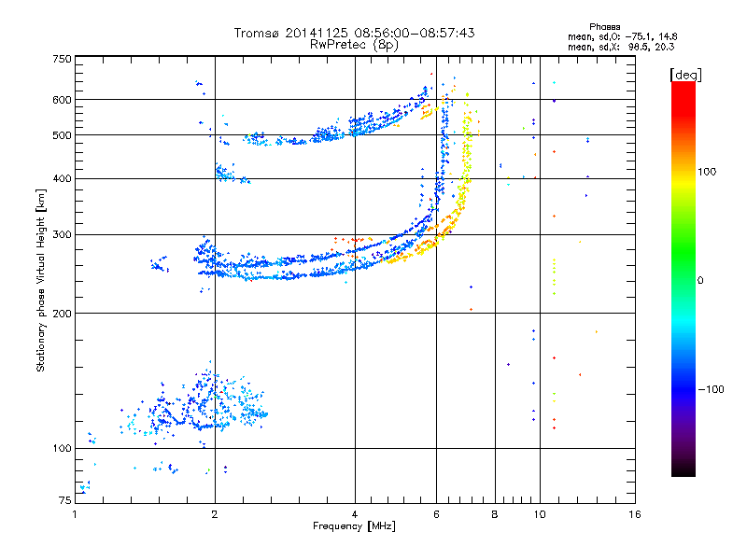This screenshot has width=747, height=560.
Task: Click the colorbar tick label '100'
Action: (707, 172)
